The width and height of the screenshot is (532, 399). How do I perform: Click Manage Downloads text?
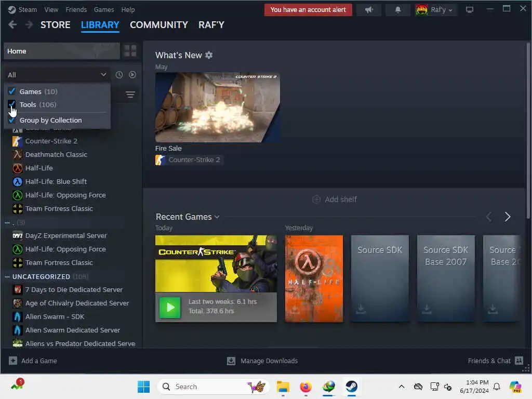269,361
